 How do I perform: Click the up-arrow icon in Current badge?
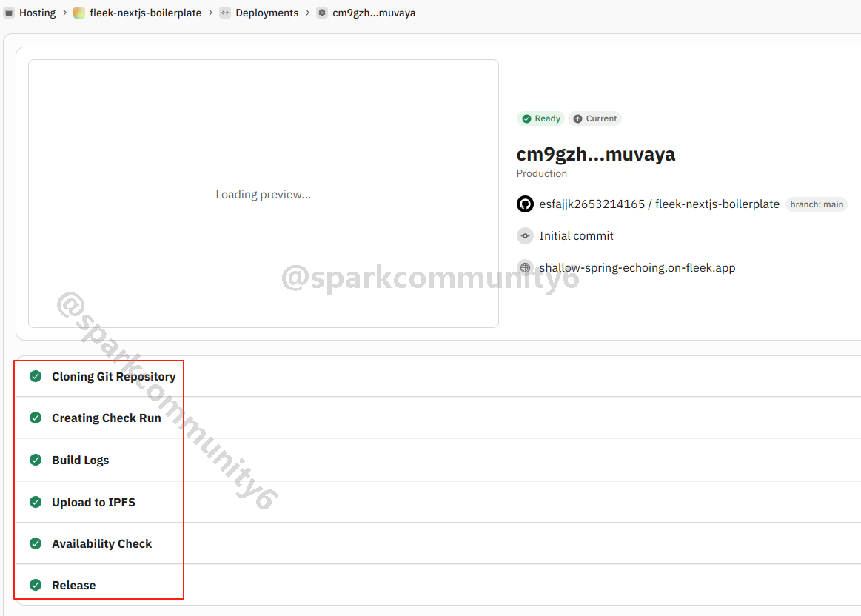click(577, 118)
